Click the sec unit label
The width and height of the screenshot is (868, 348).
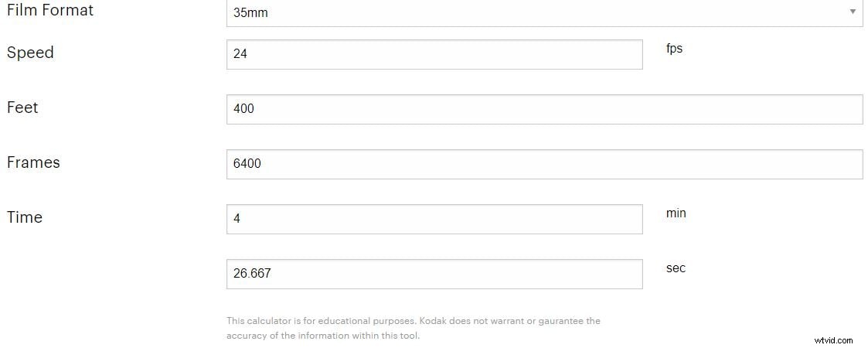pos(676,268)
